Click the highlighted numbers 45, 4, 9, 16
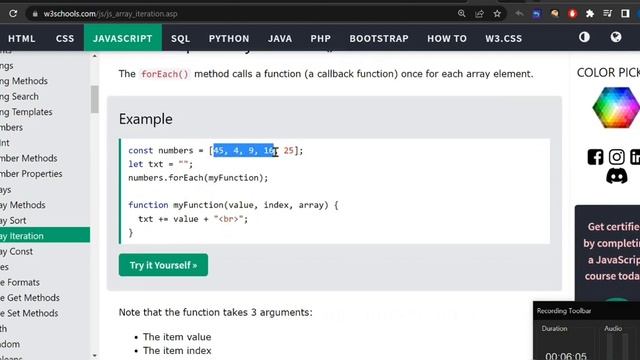The image size is (640, 360). pos(244,151)
